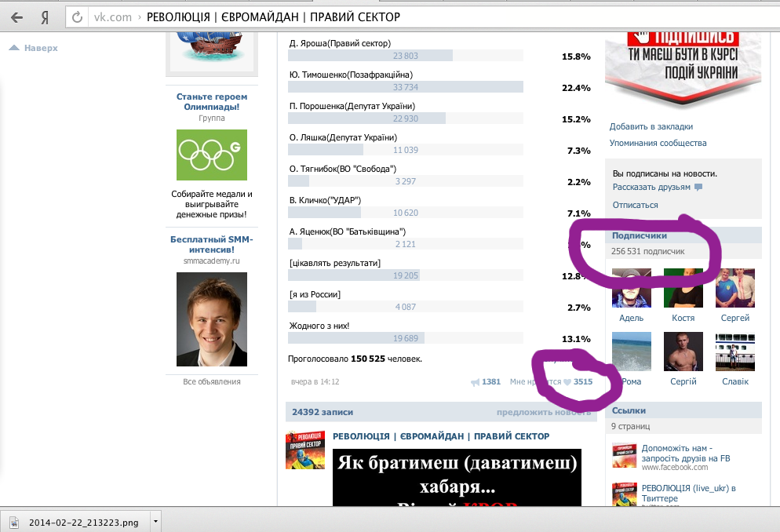Click 'Добавить в закладки'
Viewport: 780px width, 532px height.
point(651,127)
